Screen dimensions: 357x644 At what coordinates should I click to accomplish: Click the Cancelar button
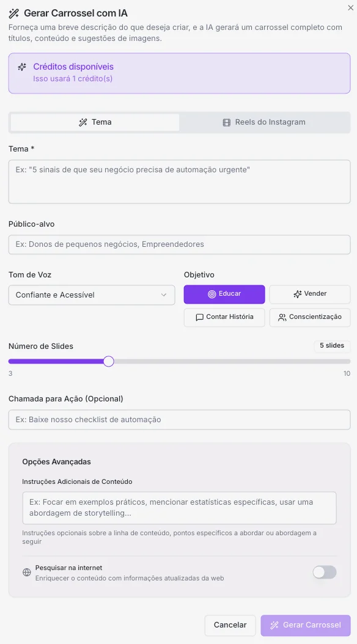[230, 625]
